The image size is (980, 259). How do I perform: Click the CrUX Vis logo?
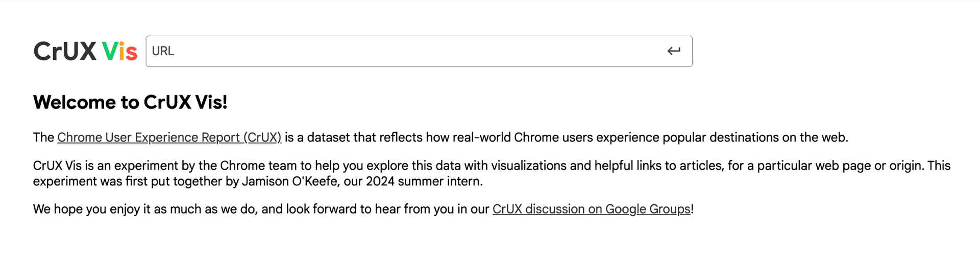tap(85, 51)
